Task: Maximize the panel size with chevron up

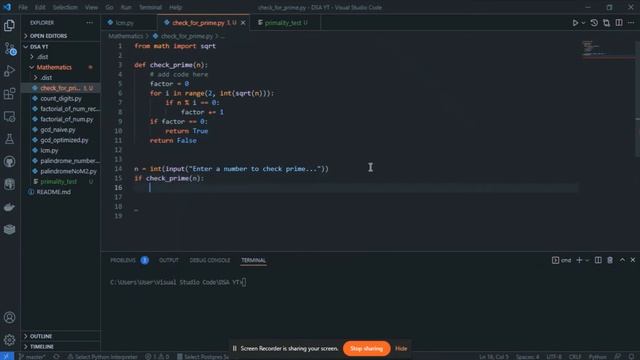Action: (x=622, y=260)
